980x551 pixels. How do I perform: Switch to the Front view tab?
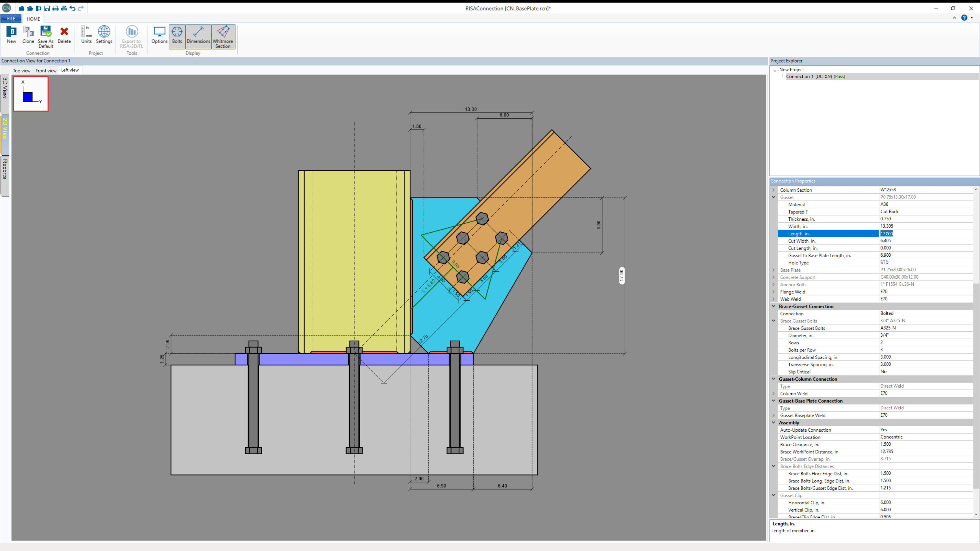pyautogui.click(x=46, y=70)
